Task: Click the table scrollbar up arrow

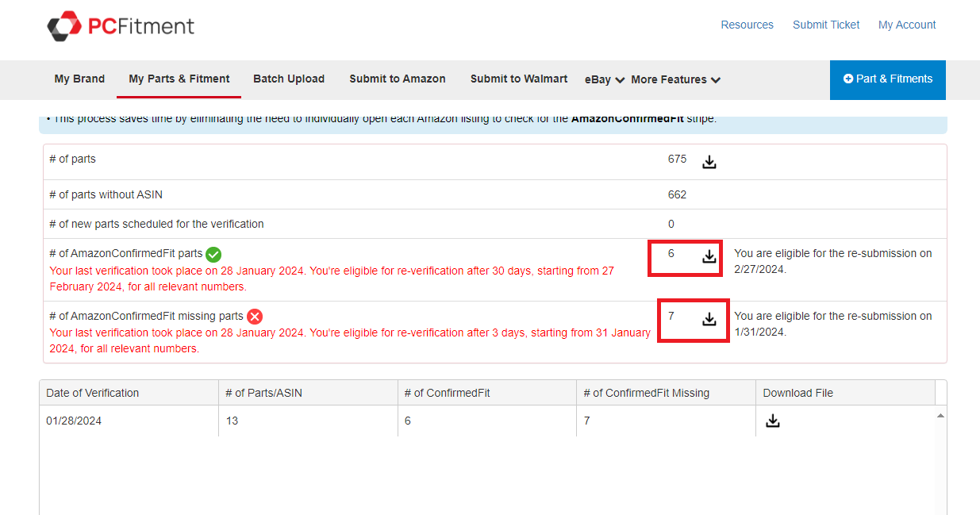Action: coord(940,413)
